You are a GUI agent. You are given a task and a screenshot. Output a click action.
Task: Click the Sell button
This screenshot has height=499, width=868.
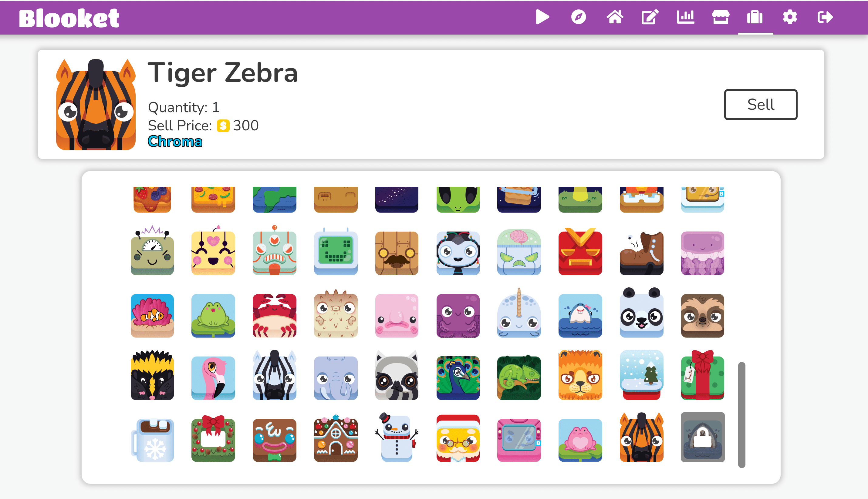click(x=760, y=105)
